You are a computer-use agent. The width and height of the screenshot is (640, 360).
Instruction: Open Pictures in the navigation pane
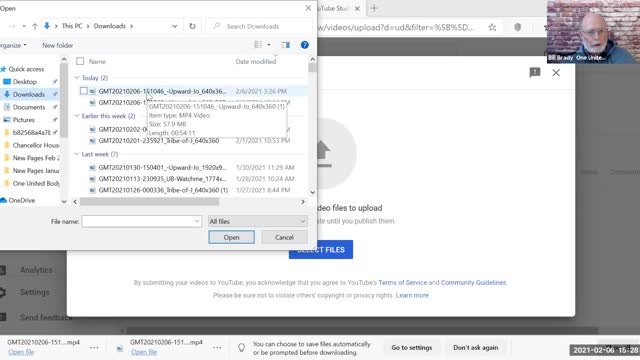[x=23, y=120]
